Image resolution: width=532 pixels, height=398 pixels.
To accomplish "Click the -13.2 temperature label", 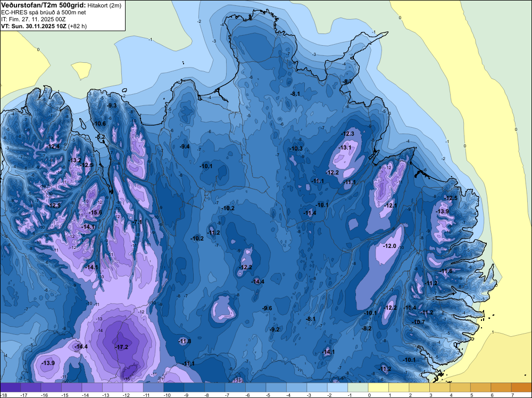I will pos(74,160).
